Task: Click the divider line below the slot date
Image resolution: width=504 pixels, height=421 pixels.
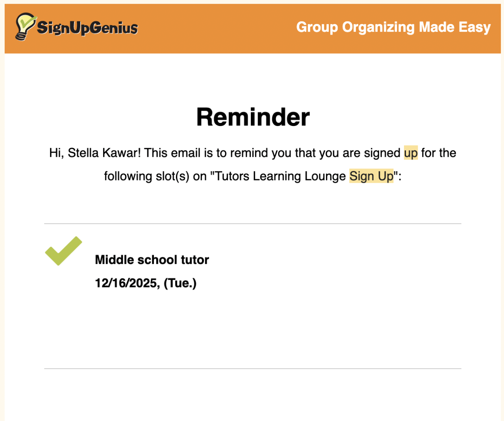Action: pyautogui.click(x=252, y=369)
